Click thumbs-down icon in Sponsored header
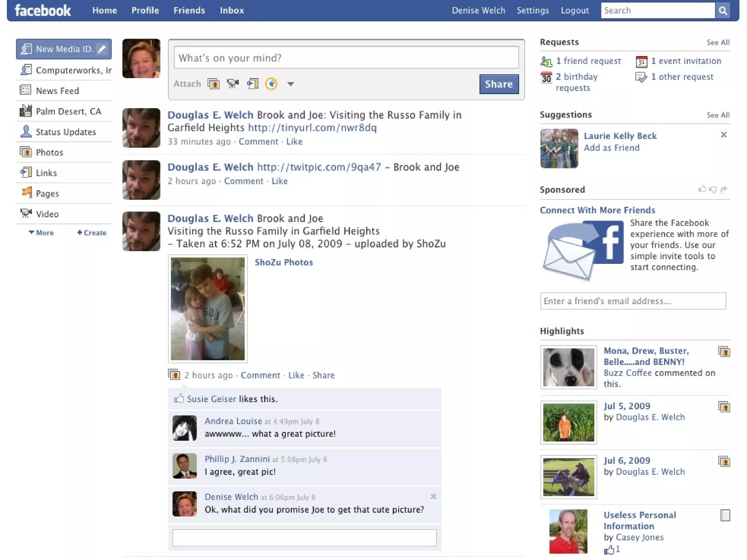Viewport: 747px width, 560px height. [713, 190]
